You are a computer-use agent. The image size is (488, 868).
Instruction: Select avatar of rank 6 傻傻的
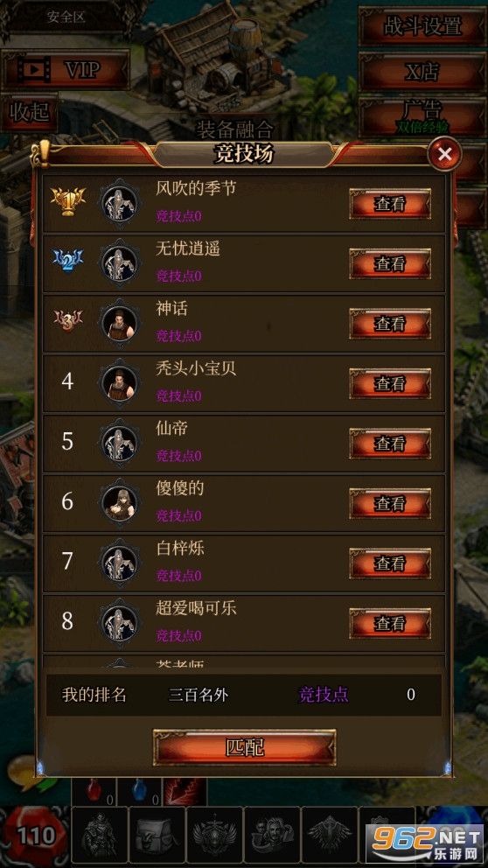(119, 503)
